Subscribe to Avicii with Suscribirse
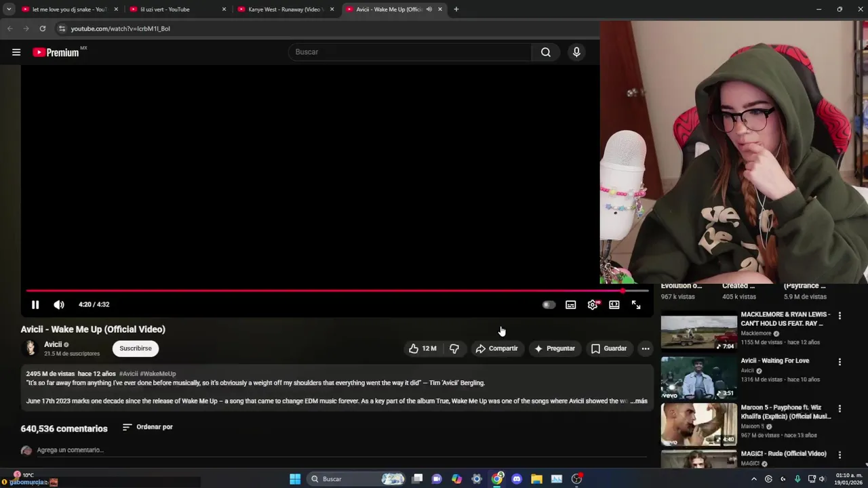Screen dimensions: 868x488 [136, 348]
